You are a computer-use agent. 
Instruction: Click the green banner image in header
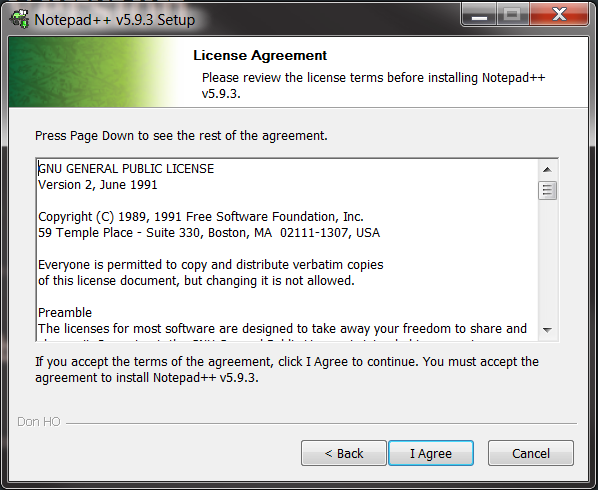point(94,72)
